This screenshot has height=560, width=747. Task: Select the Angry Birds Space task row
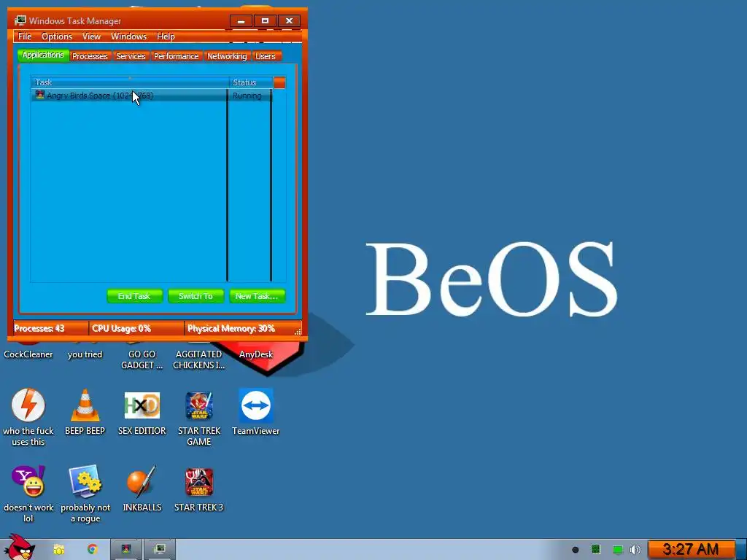152,96
